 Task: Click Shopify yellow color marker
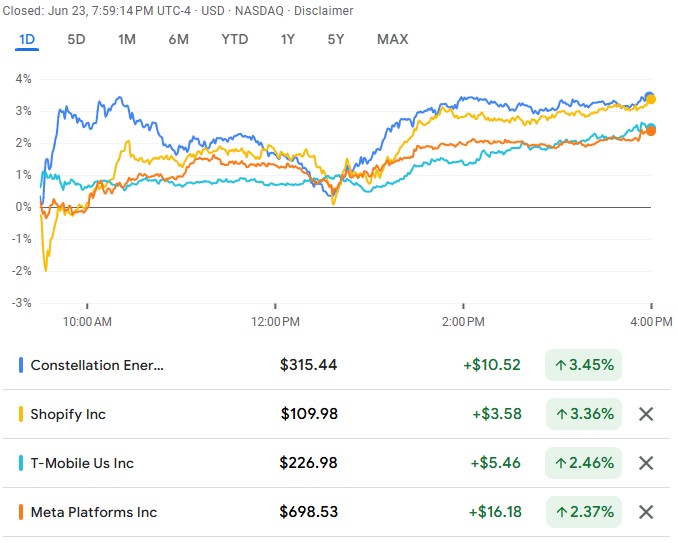[21, 414]
